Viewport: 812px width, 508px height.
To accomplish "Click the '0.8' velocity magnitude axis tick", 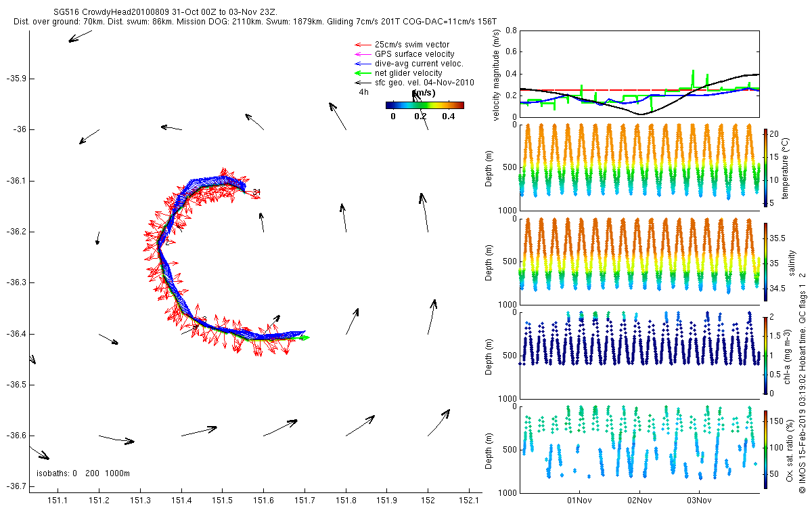I will 511,30.
